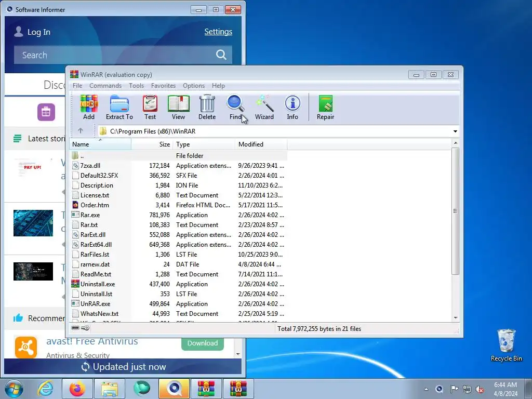The image size is (532, 399).
Task: Select the Order.htm file
Action: coord(179,205)
